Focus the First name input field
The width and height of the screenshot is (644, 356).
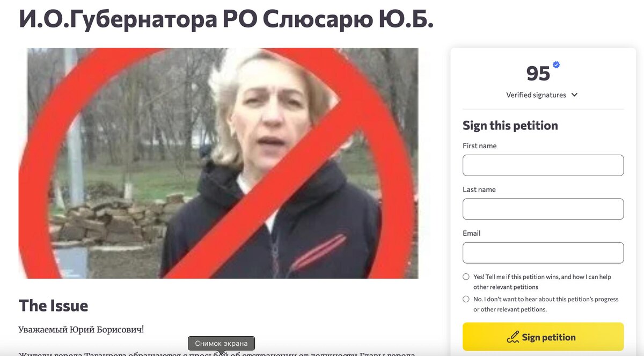coord(543,165)
